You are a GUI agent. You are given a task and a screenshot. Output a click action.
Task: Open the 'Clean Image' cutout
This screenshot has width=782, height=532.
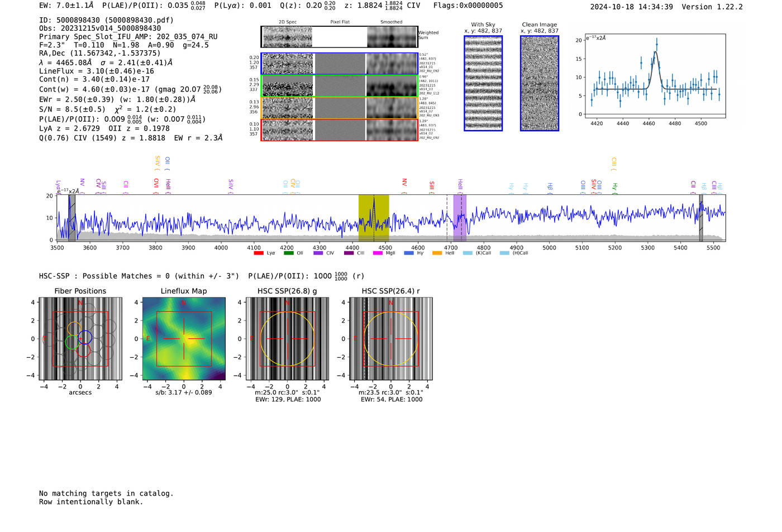(540, 83)
